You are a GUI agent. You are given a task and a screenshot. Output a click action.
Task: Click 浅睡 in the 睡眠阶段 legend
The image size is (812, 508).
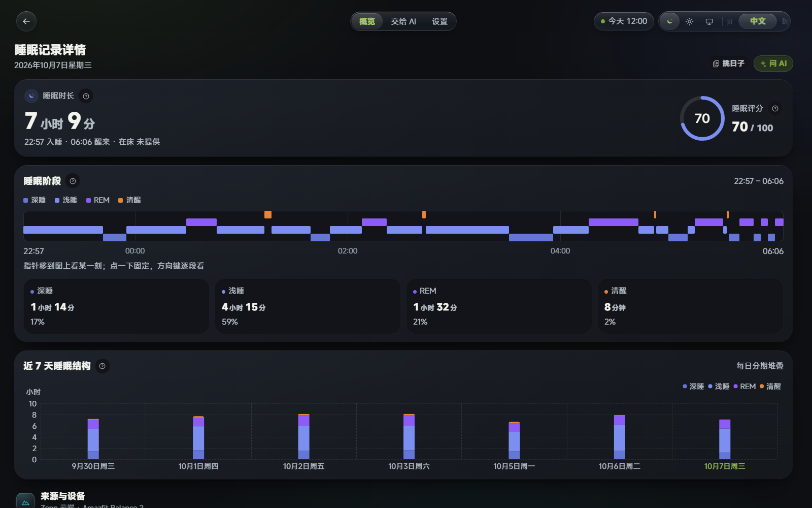(66, 200)
